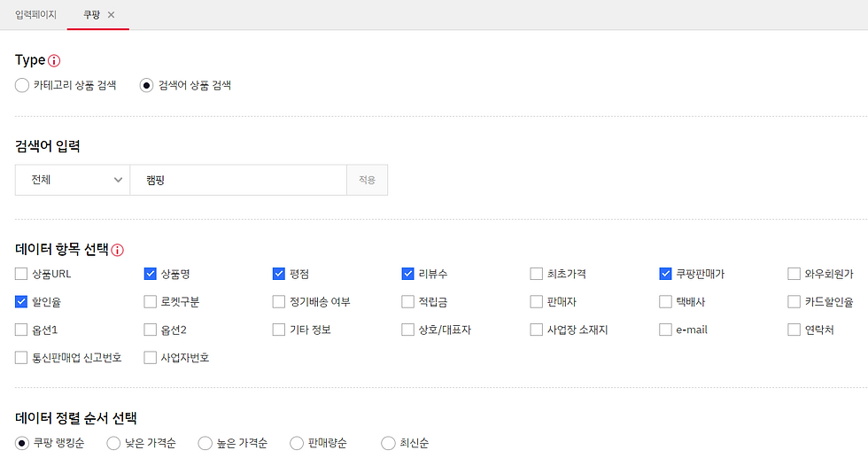Uncheck the 쿠팡판매가 checkbox
868x458 pixels.
(665, 274)
